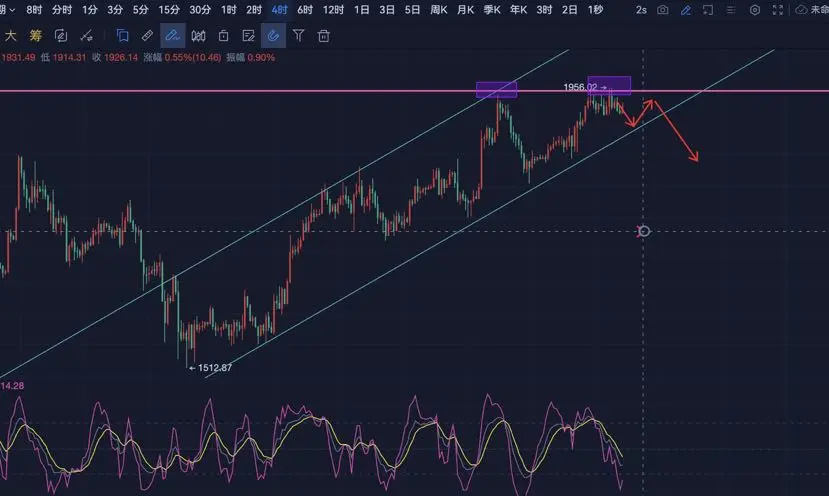
Task: Switch to the 6时 timeframe
Action: 305,10
